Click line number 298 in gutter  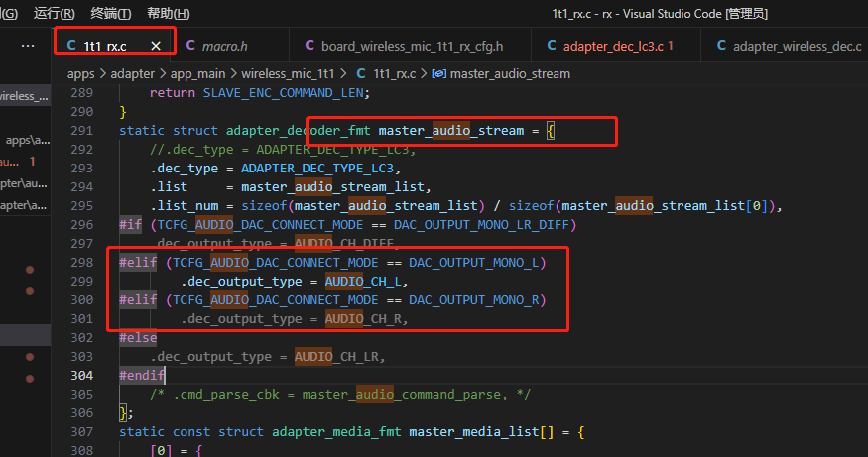click(x=82, y=263)
